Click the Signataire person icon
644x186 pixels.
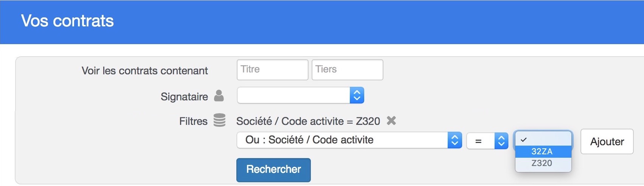point(219,96)
